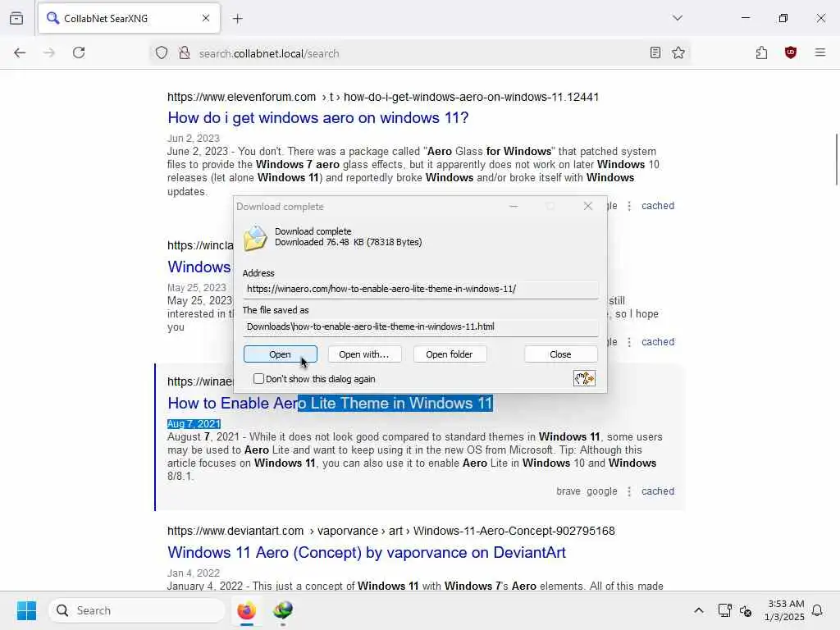Open the Firefox hamburger menu
Image resolution: width=840 pixels, height=630 pixels.
click(819, 52)
